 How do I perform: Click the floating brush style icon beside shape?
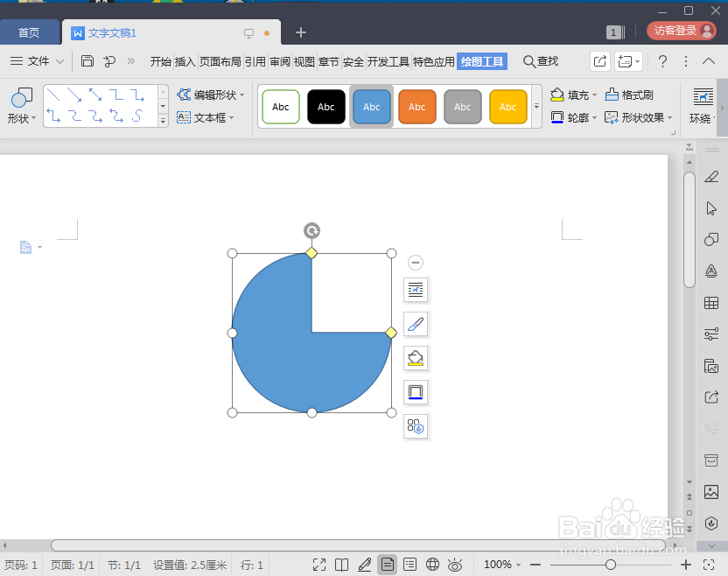click(x=416, y=324)
